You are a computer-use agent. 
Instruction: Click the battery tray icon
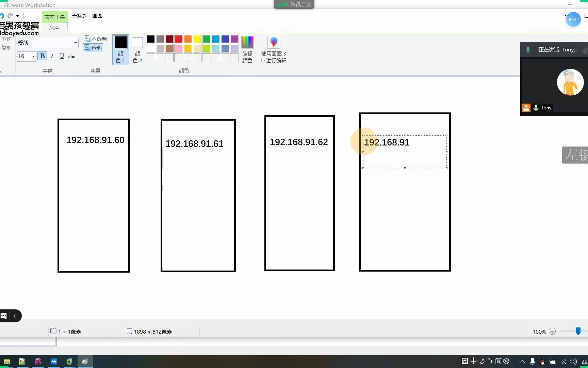[x=553, y=362]
